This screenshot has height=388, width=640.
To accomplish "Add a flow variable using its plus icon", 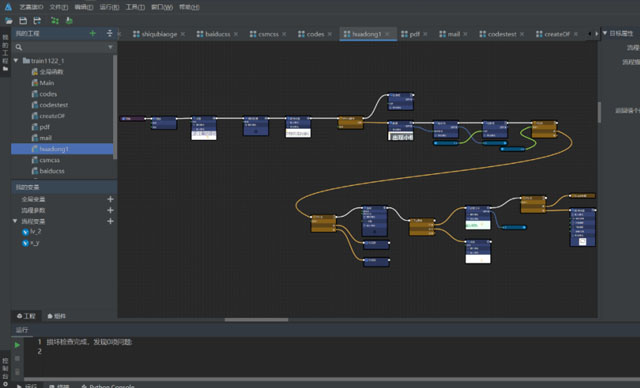I will point(110,221).
